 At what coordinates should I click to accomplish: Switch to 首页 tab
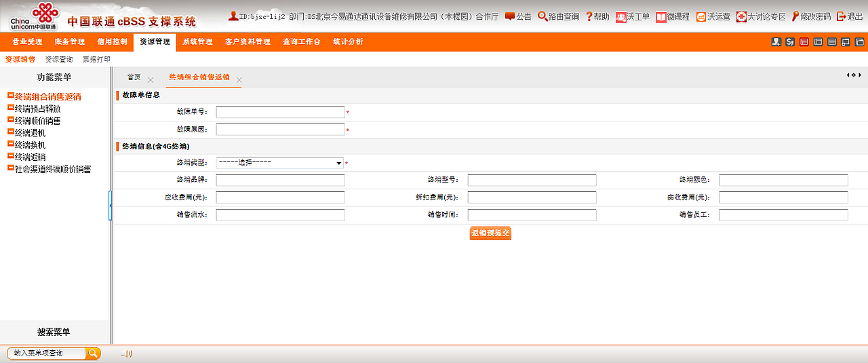134,77
